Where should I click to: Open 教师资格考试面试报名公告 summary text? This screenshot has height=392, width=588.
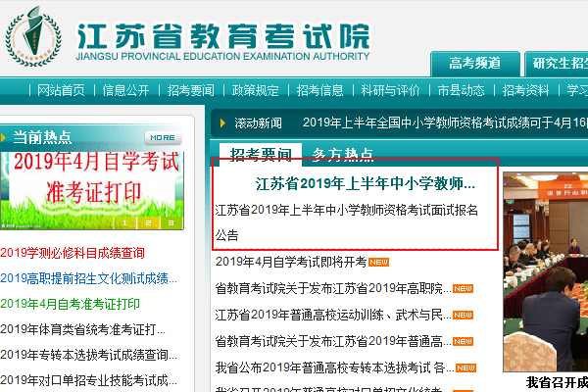tap(347, 222)
